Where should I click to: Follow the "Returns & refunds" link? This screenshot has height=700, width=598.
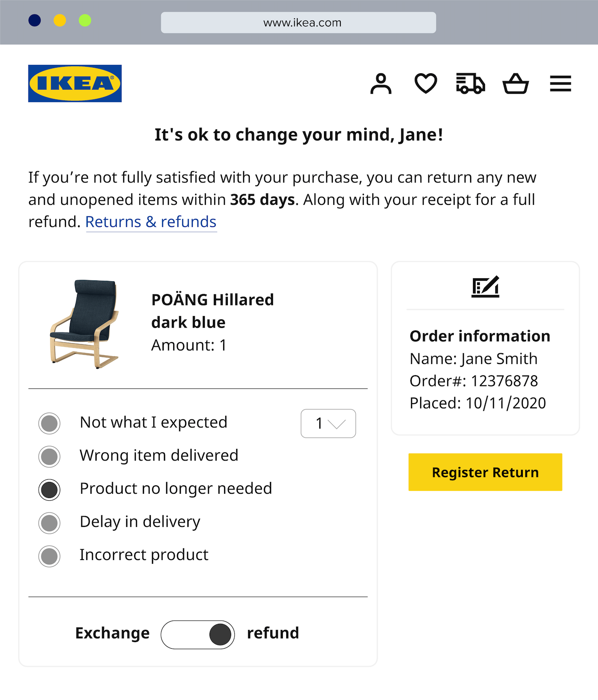pos(151,222)
